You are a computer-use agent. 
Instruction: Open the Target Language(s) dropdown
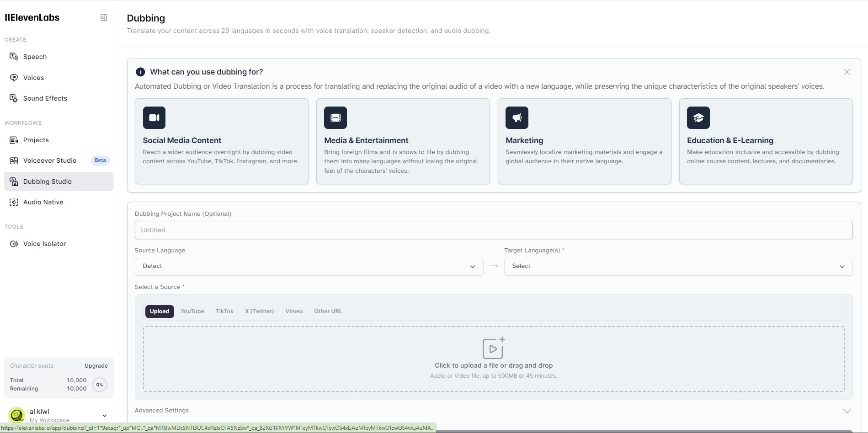coord(678,267)
